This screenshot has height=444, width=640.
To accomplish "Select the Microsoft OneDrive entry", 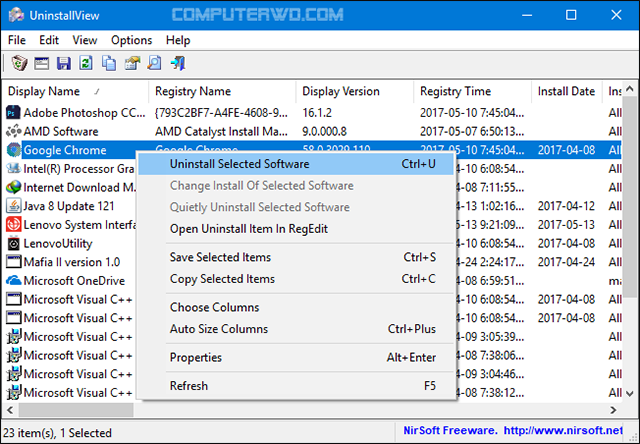I will coord(74,281).
